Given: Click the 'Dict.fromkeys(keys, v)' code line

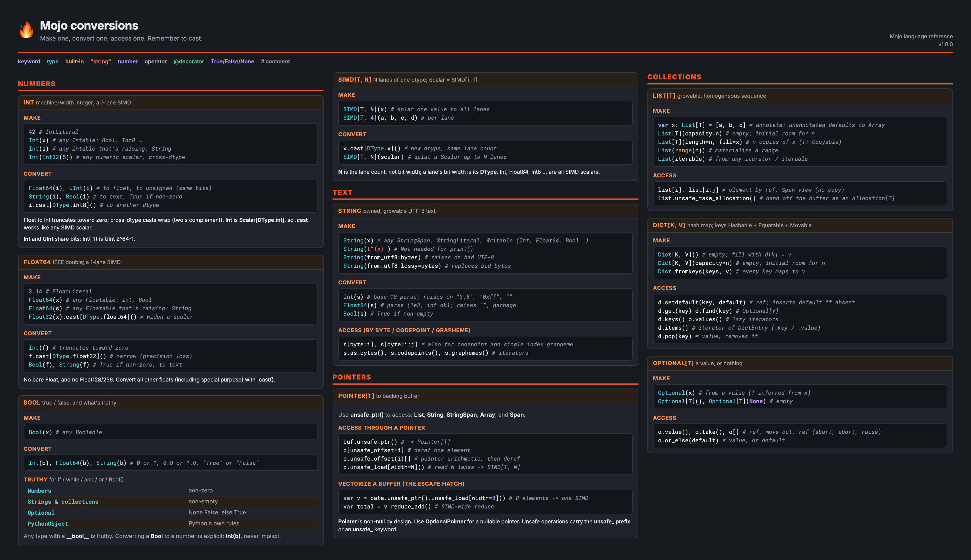Looking at the screenshot, I should tap(731, 271).
